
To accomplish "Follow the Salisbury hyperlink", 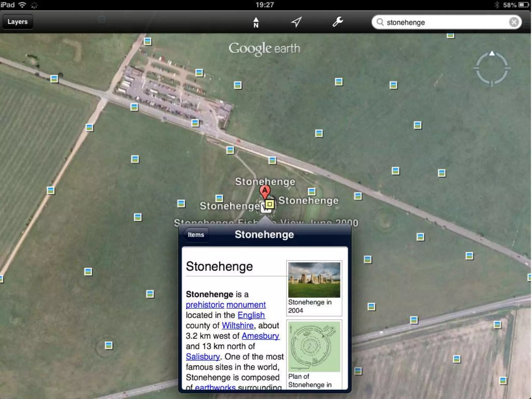I will pos(203,356).
